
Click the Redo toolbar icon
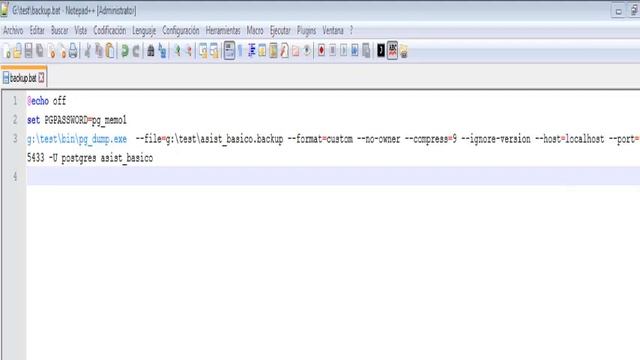136,51
